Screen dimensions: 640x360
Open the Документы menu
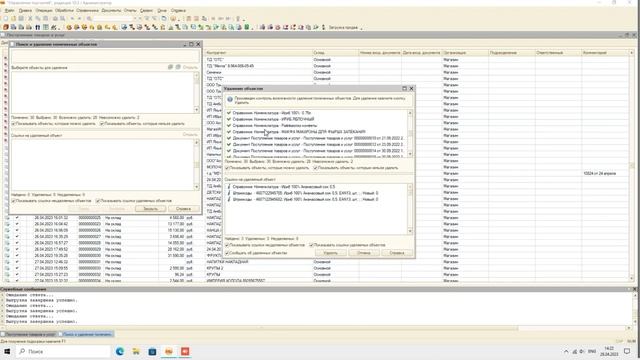click(x=111, y=11)
